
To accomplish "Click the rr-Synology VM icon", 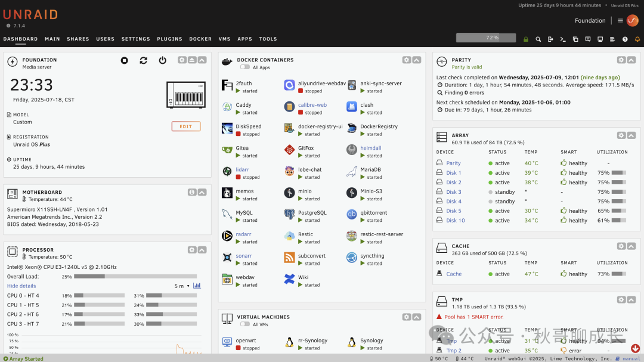I will tap(290, 342).
